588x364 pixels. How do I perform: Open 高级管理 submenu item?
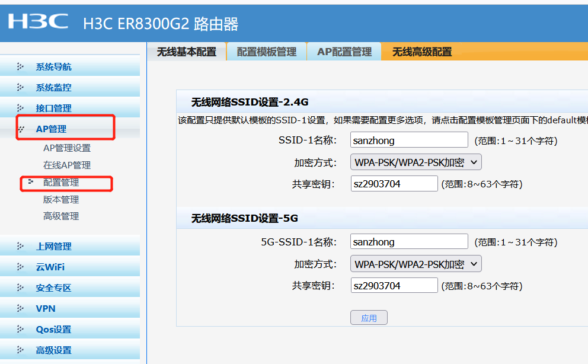tap(61, 216)
